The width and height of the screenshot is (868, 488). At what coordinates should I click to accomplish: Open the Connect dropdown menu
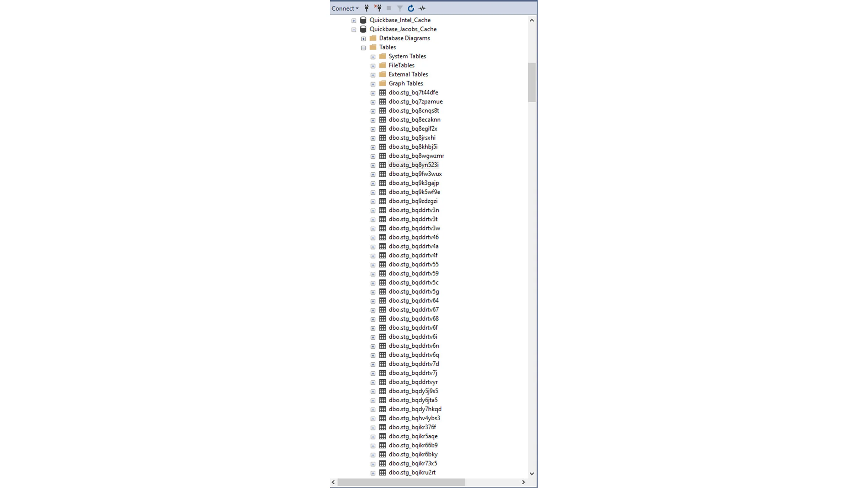coord(344,8)
